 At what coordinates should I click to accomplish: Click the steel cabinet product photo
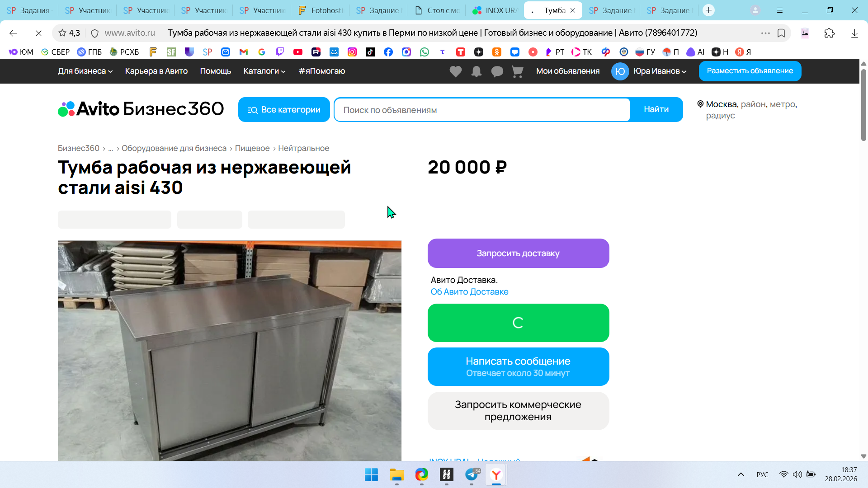[229, 350]
